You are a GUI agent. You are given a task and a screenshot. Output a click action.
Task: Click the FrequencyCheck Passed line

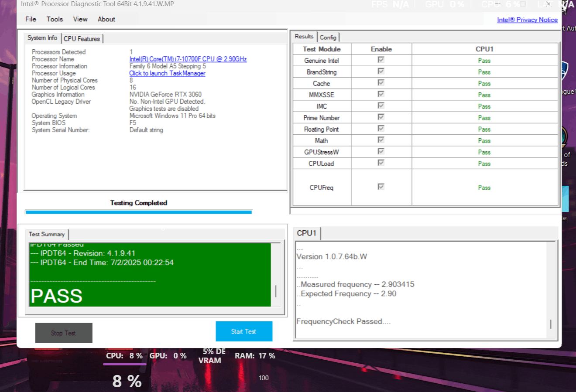[343, 321]
